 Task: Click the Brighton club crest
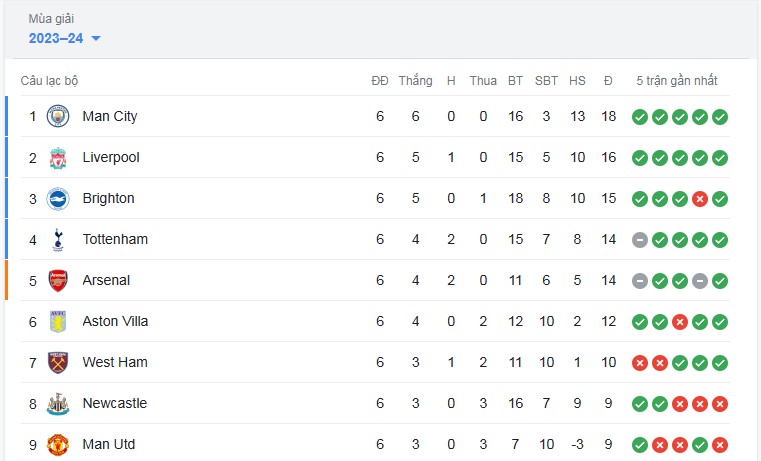click(58, 199)
